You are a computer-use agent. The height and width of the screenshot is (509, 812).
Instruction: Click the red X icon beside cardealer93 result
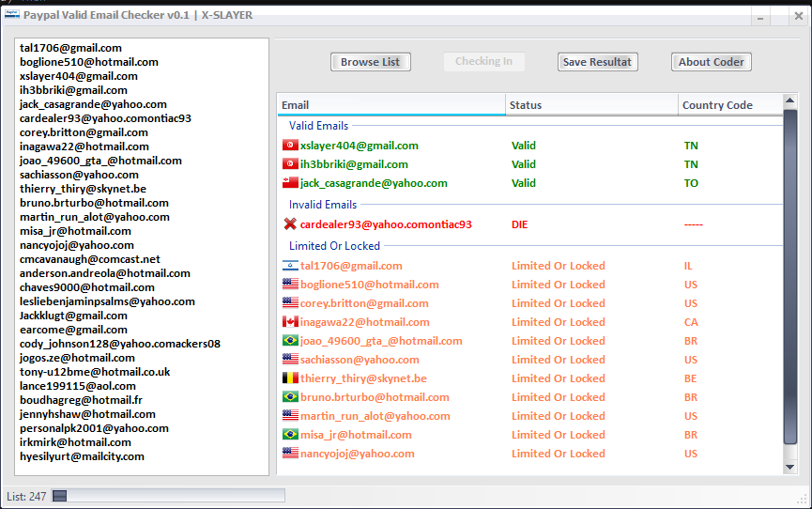coord(290,224)
